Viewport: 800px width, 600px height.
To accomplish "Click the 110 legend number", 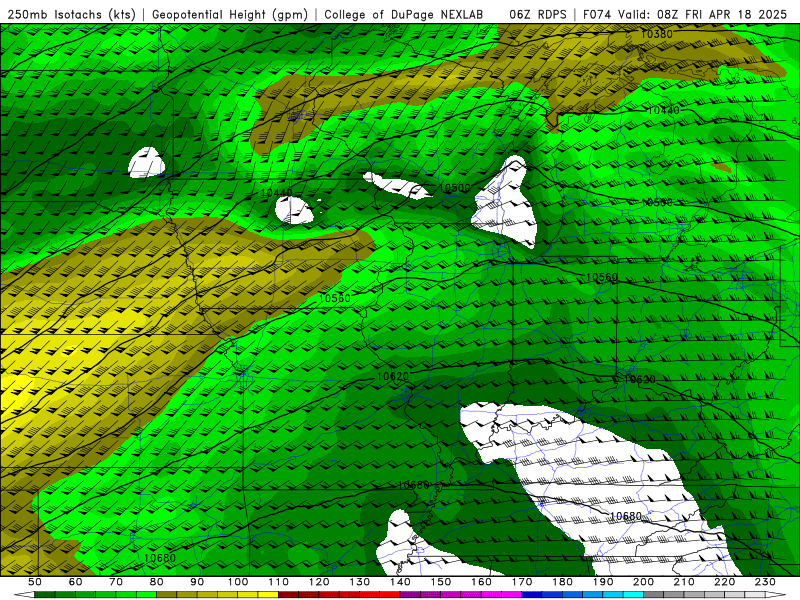I will click(278, 582).
